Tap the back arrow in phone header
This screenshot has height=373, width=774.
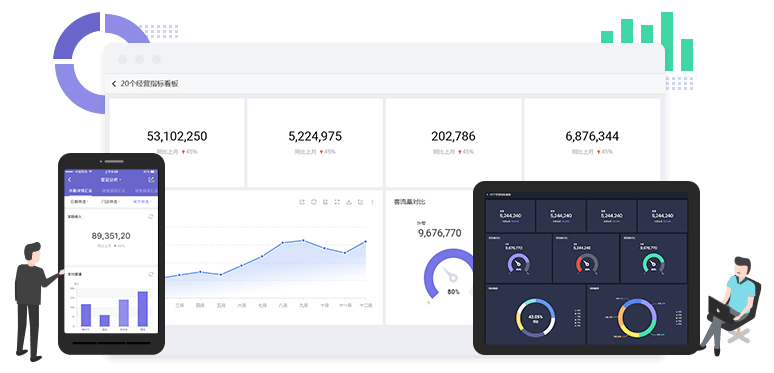pos(70,180)
